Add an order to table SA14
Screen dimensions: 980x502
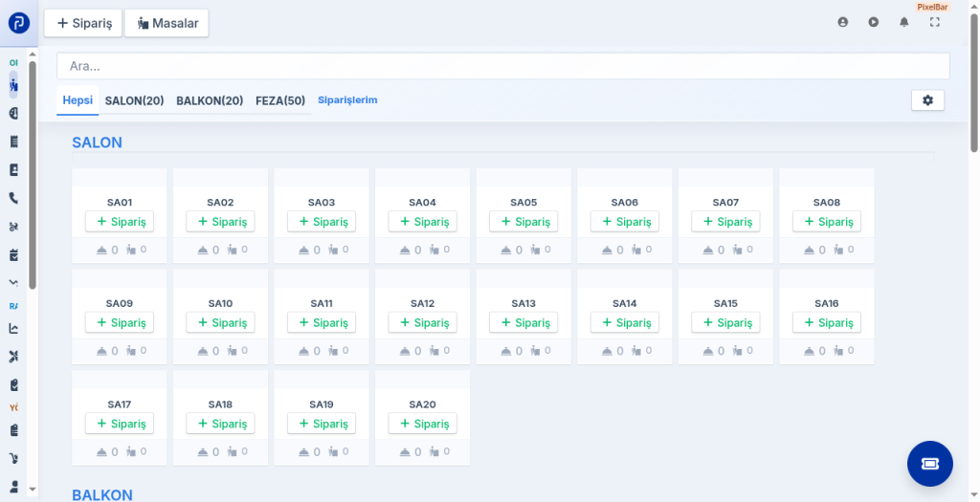click(x=624, y=323)
